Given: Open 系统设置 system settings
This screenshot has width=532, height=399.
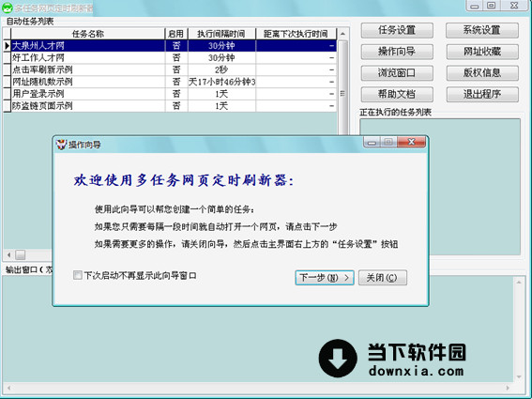Looking at the screenshot, I should tap(482, 30).
